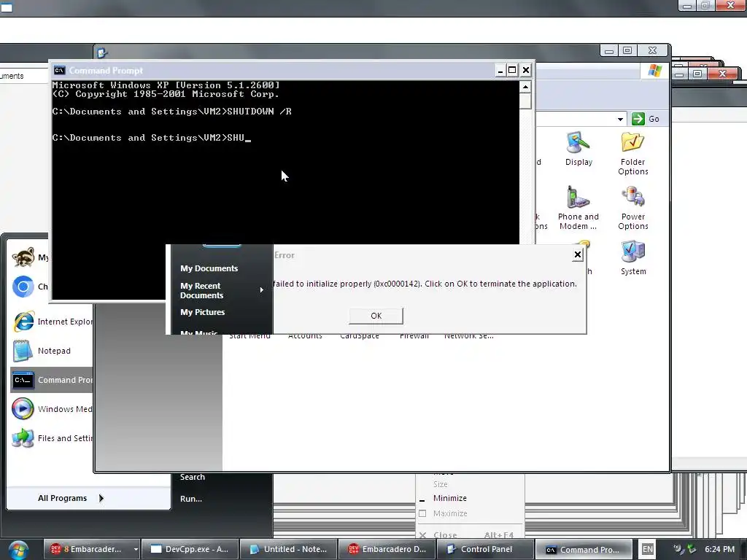This screenshot has width=747, height=560.
Task: Open Windows Media Player start item
Action: (52, 409)
